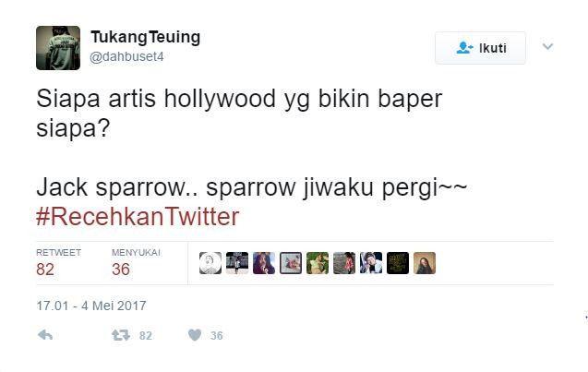
Task: Click the @dahbuset4 handle
Action: (126, 56)
